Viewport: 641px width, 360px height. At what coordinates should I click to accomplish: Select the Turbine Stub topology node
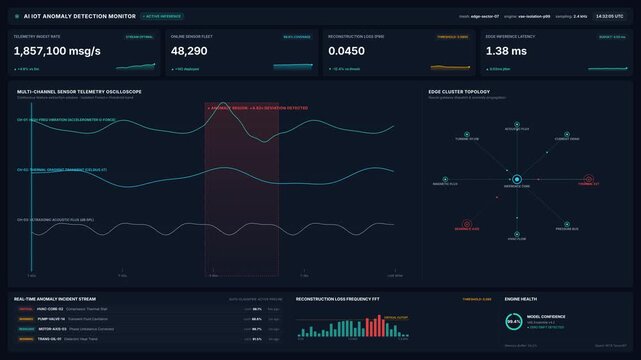[467, 134]
